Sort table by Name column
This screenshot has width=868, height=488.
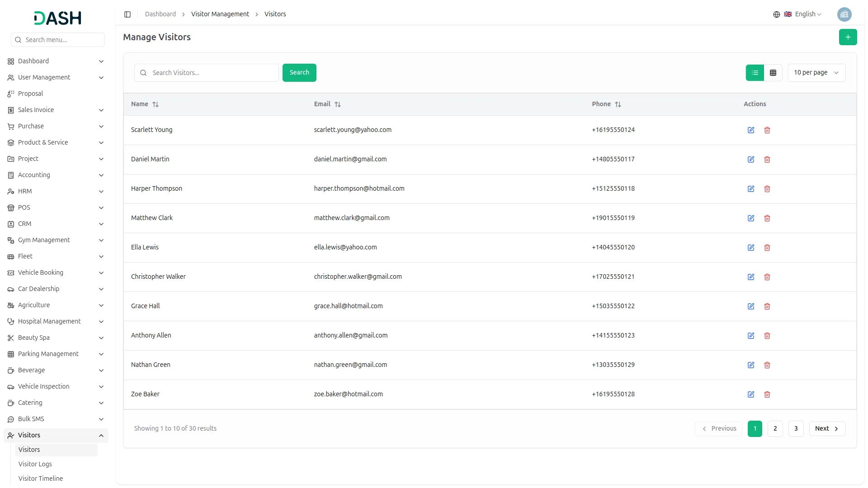(x=156, y=104)
